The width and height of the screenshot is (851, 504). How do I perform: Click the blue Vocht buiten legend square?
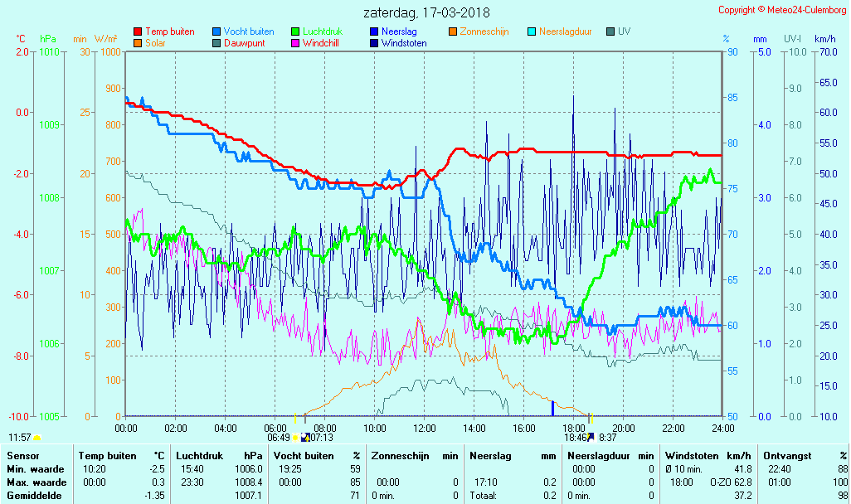[x=216, y=31]
